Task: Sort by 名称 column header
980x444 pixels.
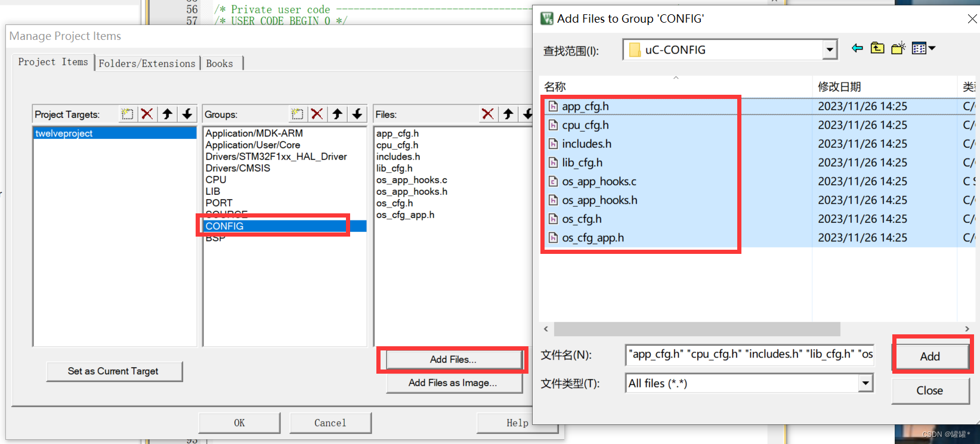Action: point(675,86)
